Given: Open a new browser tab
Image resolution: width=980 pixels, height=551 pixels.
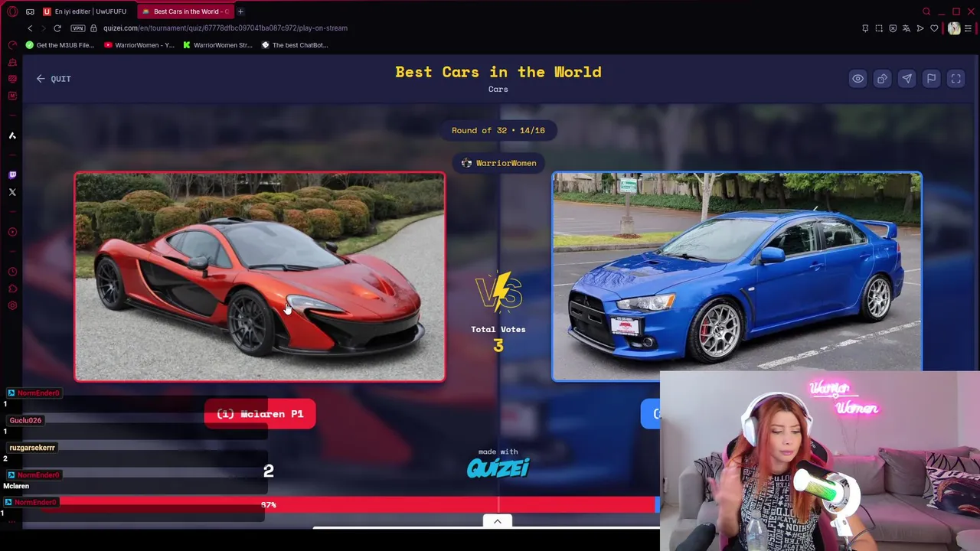Looking at the screenshot, I should click(240, 11).
